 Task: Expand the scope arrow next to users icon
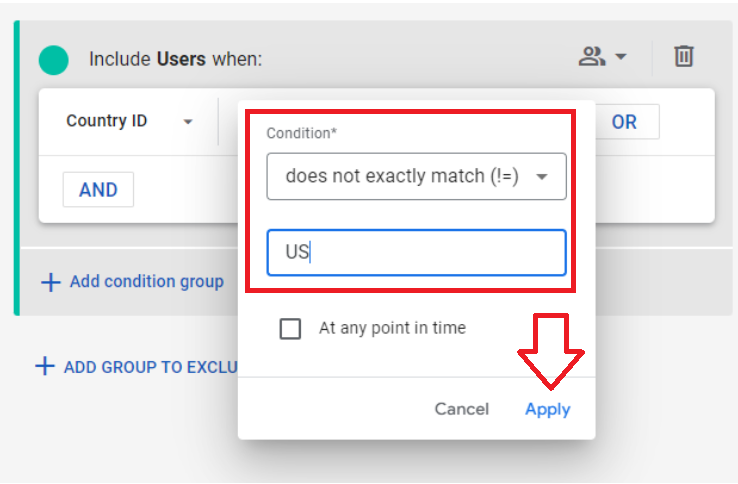[621, 56]
